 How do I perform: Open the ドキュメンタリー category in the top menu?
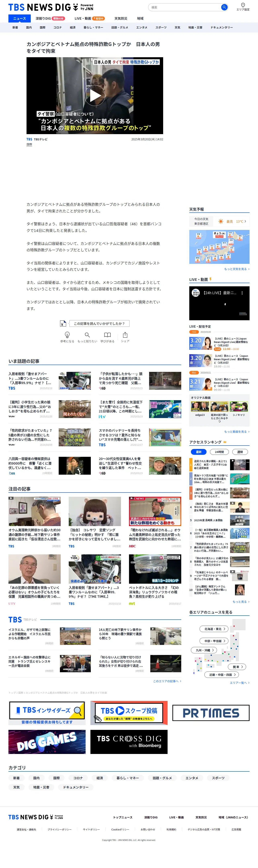221,28
